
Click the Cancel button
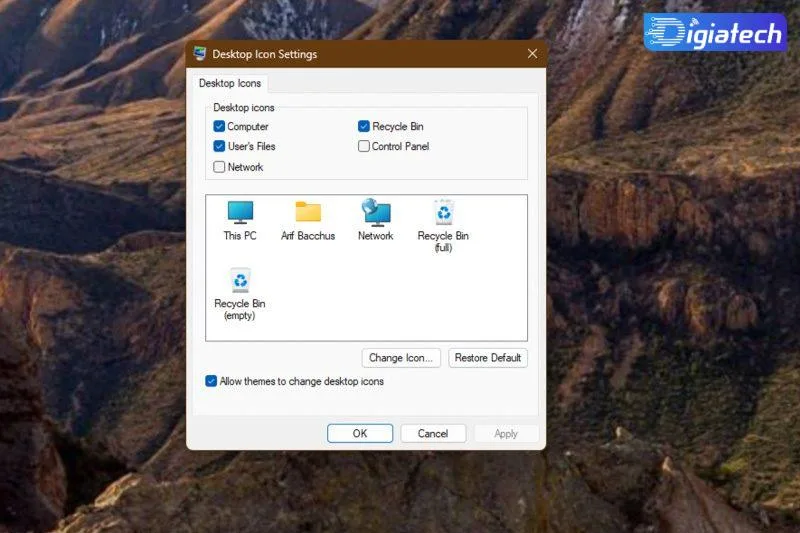tap(433, 434)
